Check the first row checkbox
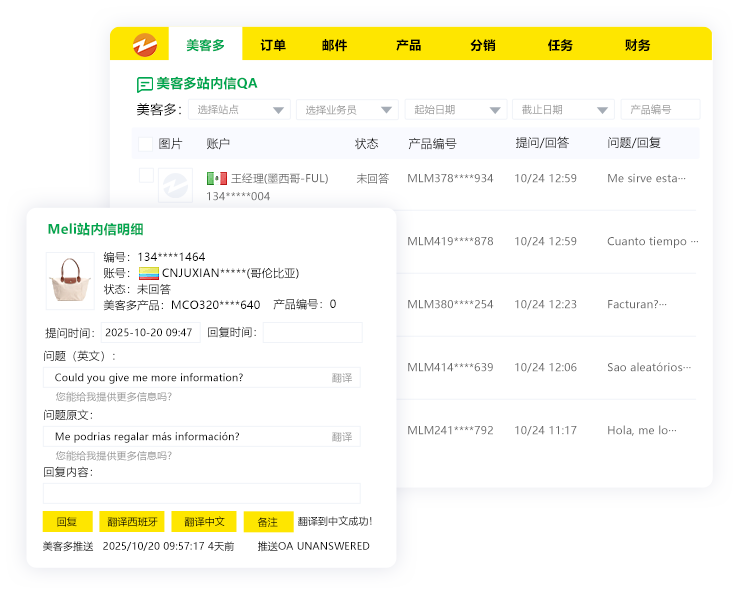 (x=146, y=176)
